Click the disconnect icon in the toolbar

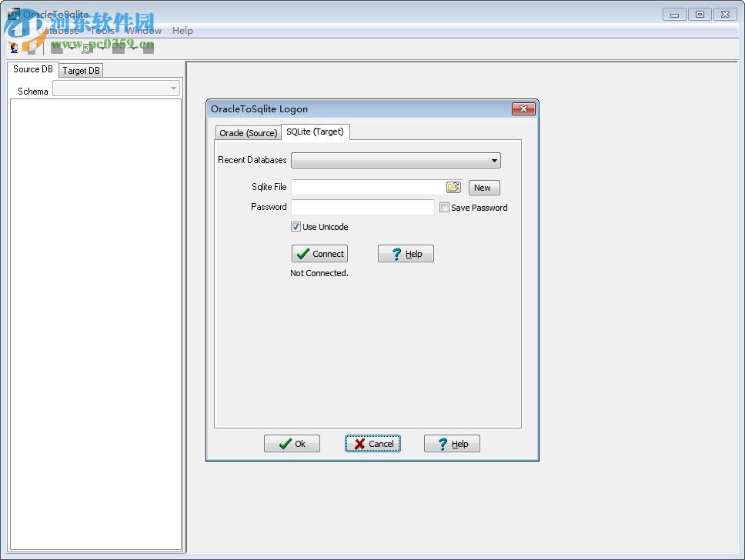pyautogui.click(x=32, y=48)
